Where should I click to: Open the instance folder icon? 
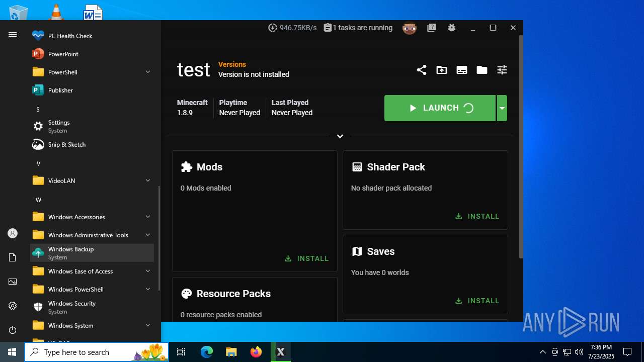coord(482,70)
